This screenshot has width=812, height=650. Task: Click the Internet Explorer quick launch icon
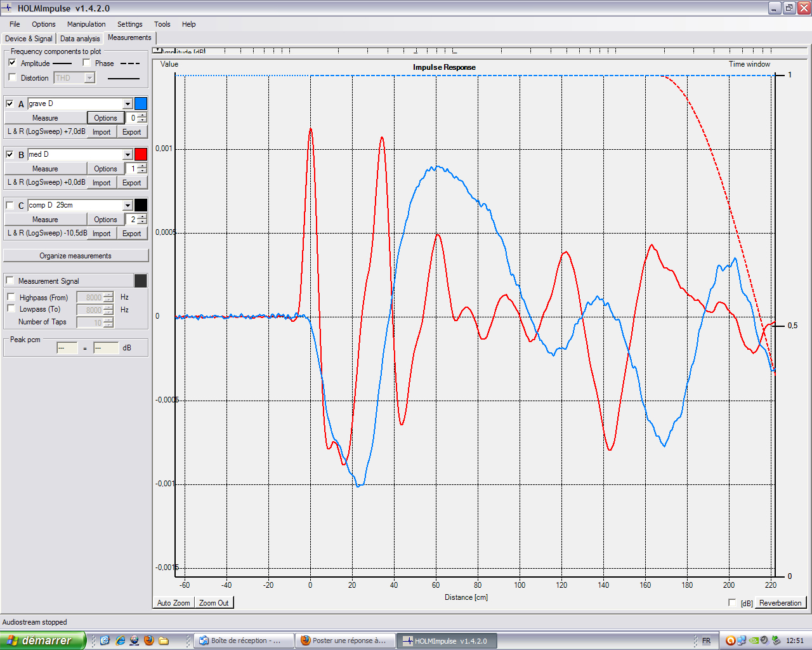click(x=120, y=640)
